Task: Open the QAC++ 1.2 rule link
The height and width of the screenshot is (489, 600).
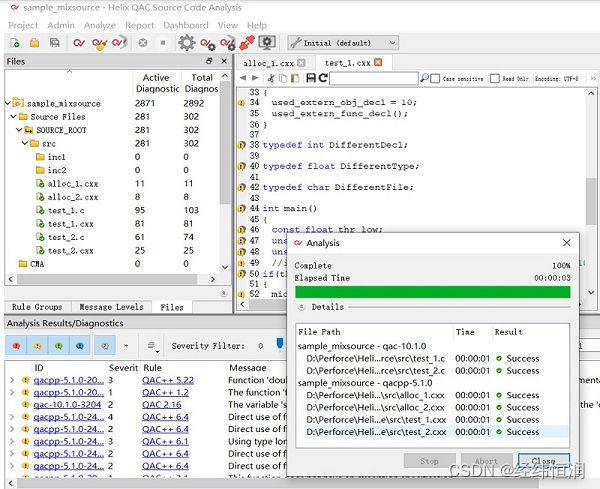Action: [x=165, y=392]
